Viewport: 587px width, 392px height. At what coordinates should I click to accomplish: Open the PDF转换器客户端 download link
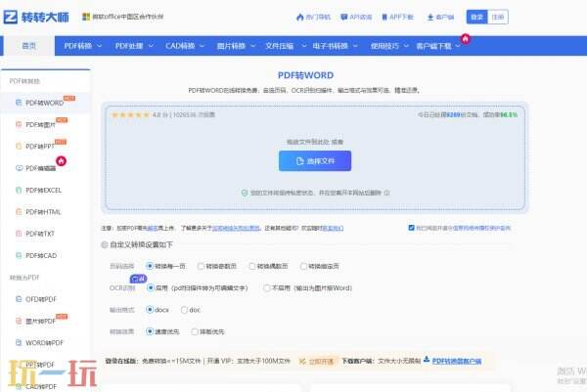click(x=457, y=361)
